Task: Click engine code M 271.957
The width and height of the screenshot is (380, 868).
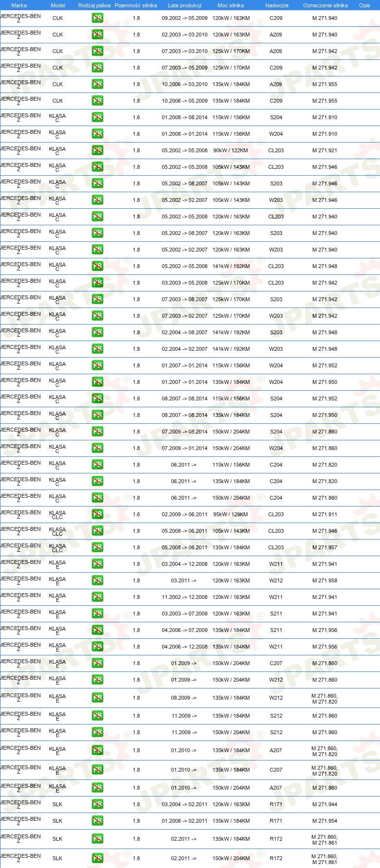Action: pyautogui.click(x=325, y=548)
